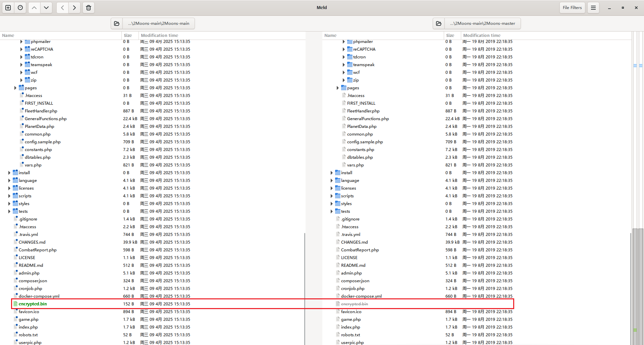The width and height of the screenshot is (644, 345).
Task: Open right folder chooser icon
Action: (439, 23)
